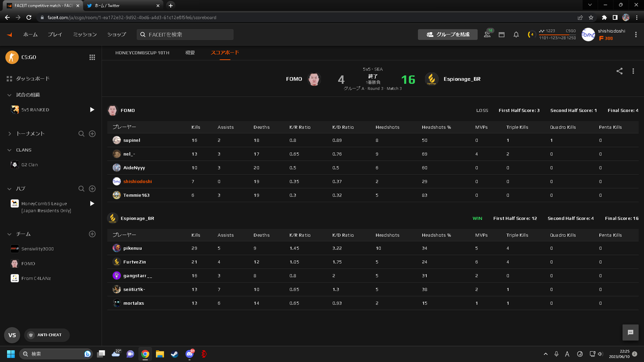644x362 pixels.
Task: Open the Sensivility3000 team entry
Action: (x=37, y=249)
